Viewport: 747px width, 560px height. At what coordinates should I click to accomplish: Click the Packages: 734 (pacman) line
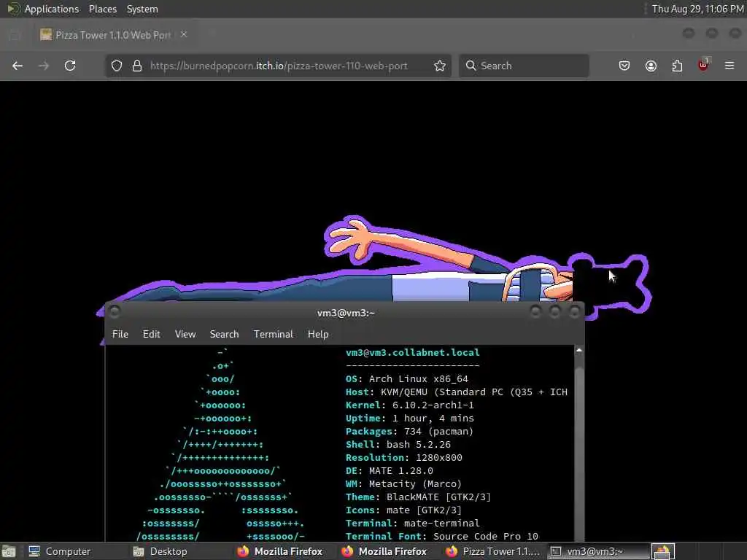pyautogui.click(x=410, y=432)
